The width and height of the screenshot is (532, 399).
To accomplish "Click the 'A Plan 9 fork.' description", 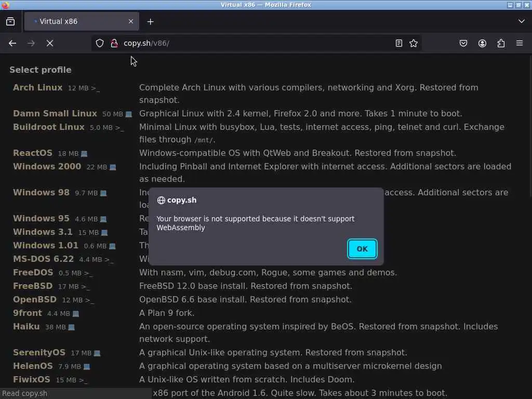I will [167, 313].
